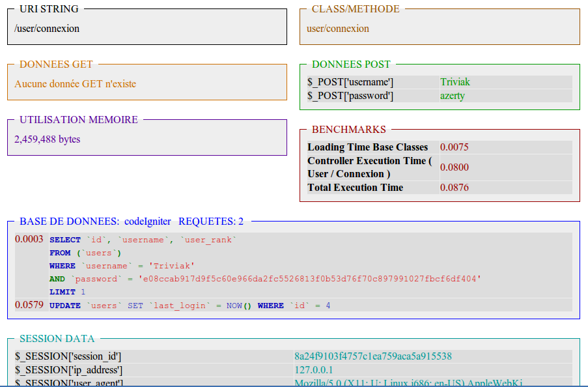Click the 0.0075 benchmark value

tap(455, 147)
